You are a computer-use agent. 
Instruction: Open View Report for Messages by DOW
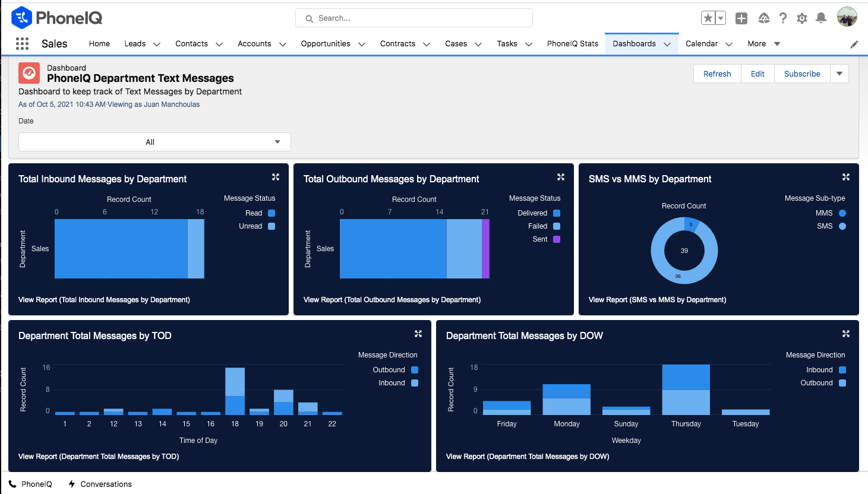tap(528, 457)
